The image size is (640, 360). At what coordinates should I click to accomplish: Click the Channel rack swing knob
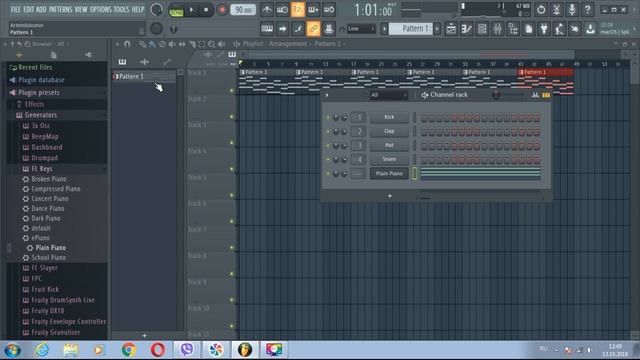[496, 95]
